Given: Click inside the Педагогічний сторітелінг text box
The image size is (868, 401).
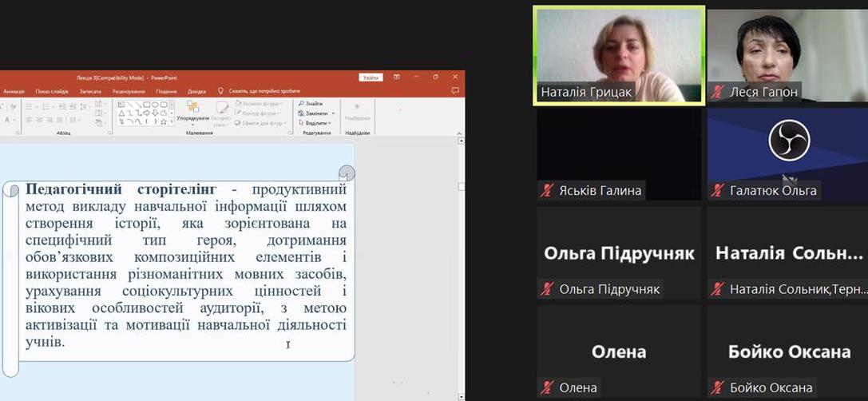Looking at the screenshot, I should point(186,266).
